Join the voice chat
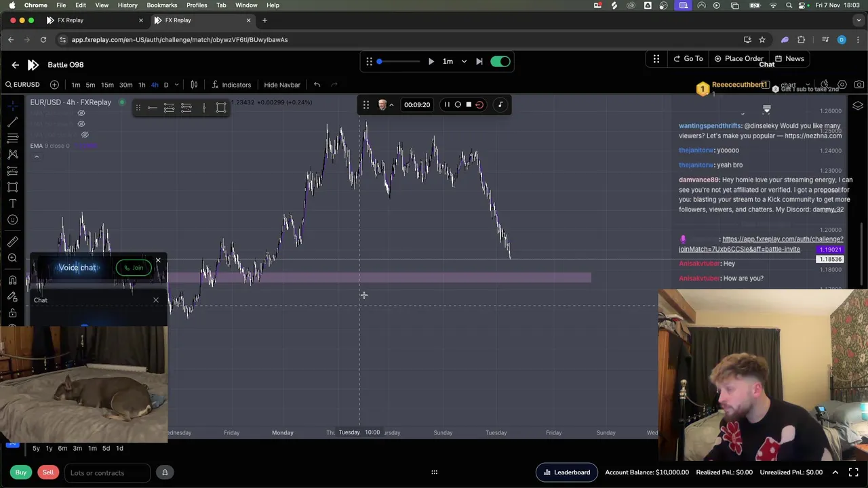This screenshot has height=488, width=868. (x=134, y=268)
